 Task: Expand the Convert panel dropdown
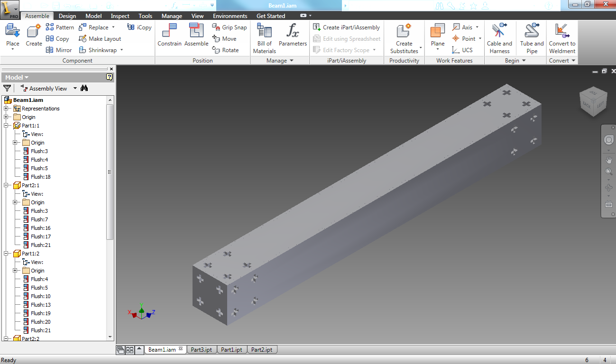573,61
